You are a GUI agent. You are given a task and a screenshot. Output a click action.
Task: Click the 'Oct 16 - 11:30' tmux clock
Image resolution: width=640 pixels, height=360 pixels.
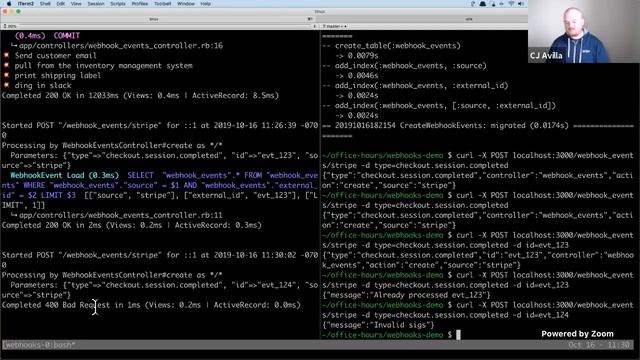tap(599, 345)
